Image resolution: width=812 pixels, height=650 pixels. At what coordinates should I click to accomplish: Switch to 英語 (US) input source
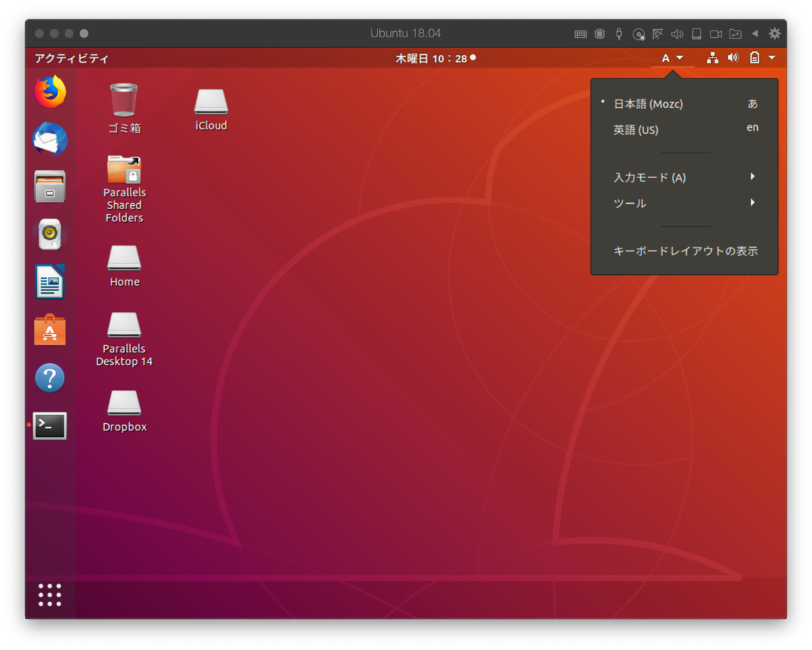[x=684, y=130]
